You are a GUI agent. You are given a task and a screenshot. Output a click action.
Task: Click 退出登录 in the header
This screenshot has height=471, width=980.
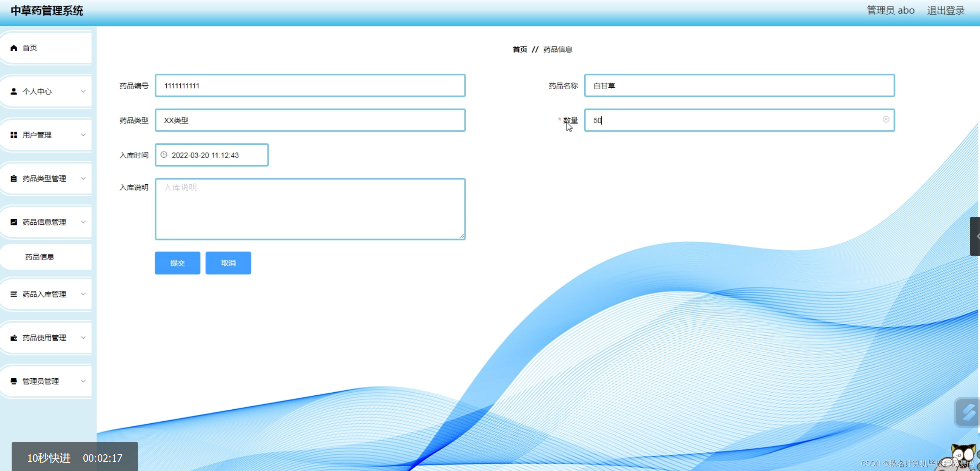pos(945,10)
